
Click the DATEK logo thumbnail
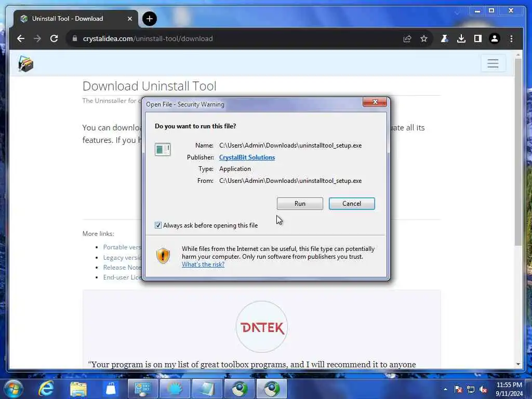pos(262,327)
